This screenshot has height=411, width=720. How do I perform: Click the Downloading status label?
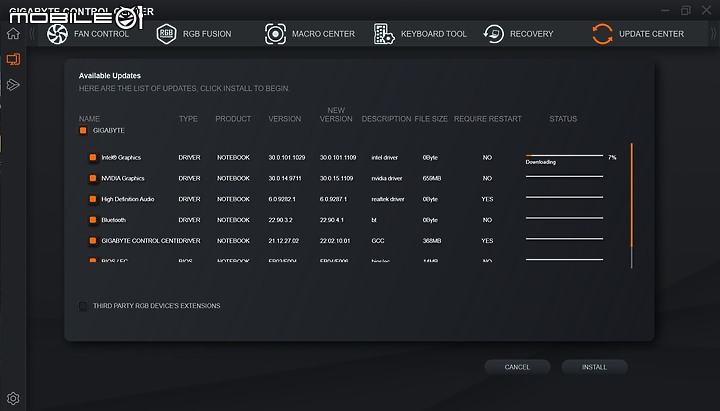click(x=540, y=162)
